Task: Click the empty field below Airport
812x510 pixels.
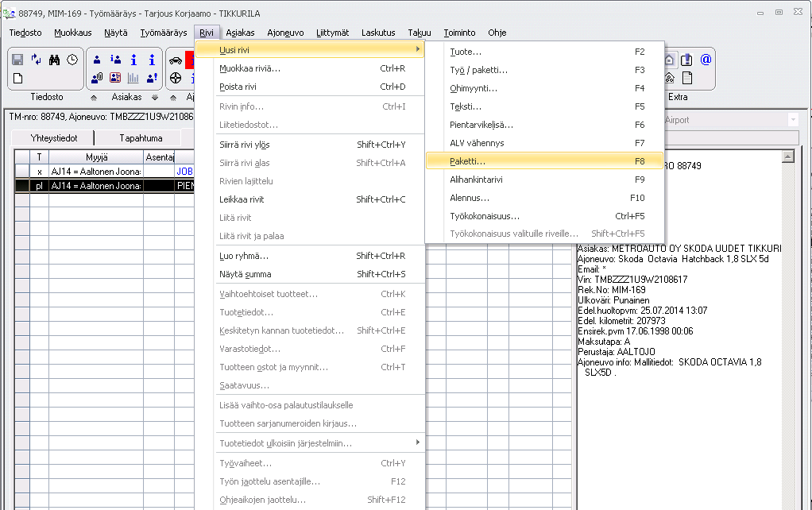Action: pos(732,137)
